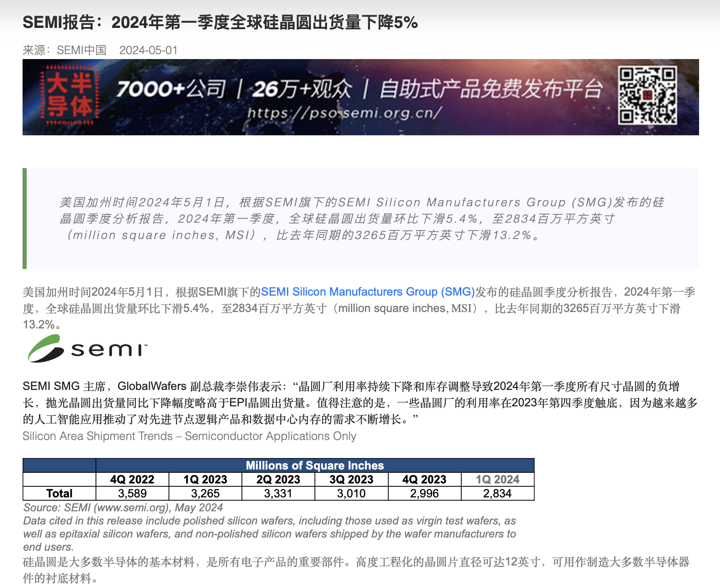Click the SEMI Silicon Manufacturers Group (SMG) link
720x588 pixels.
pos(368,292)
